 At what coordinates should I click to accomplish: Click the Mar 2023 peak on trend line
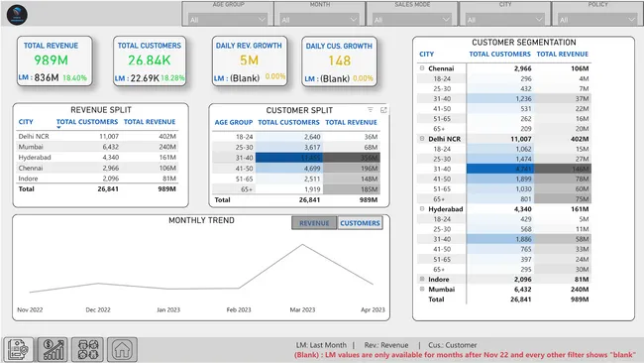[x=303, y=245]
